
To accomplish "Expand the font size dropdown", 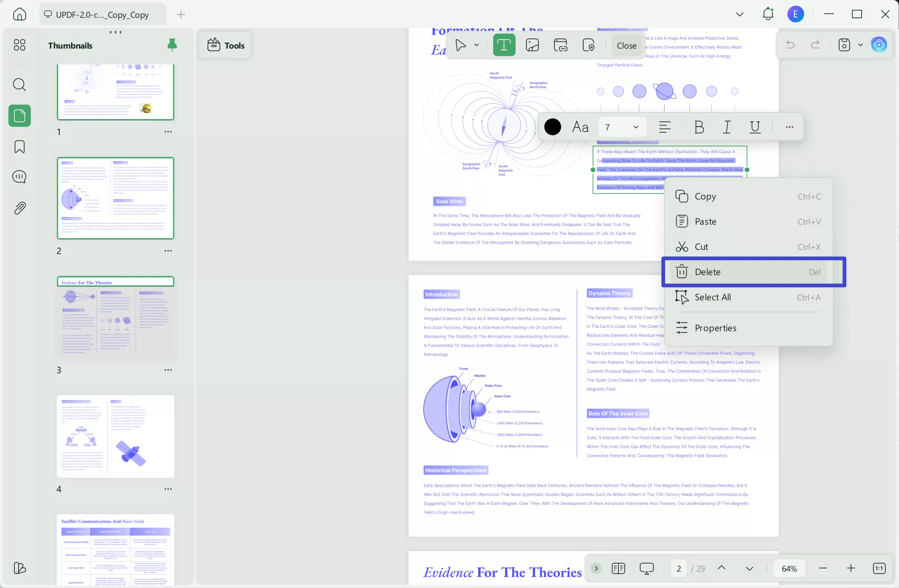I will [636, 127].
